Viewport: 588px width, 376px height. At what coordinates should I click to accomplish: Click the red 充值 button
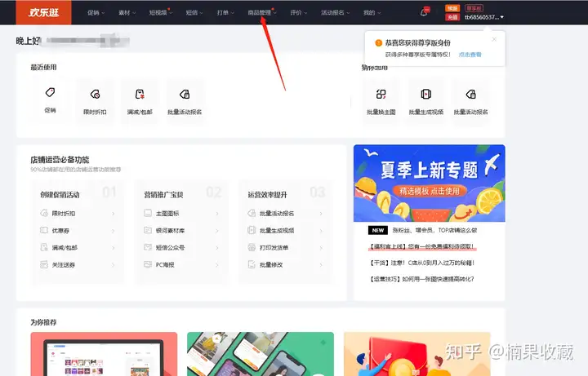coord(452,17)
